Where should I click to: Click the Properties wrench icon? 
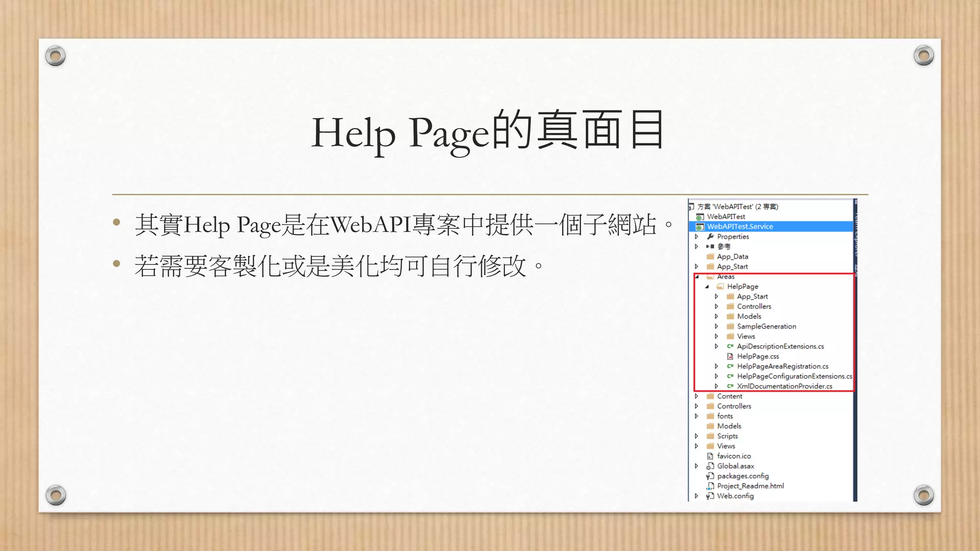pos(711,236)
